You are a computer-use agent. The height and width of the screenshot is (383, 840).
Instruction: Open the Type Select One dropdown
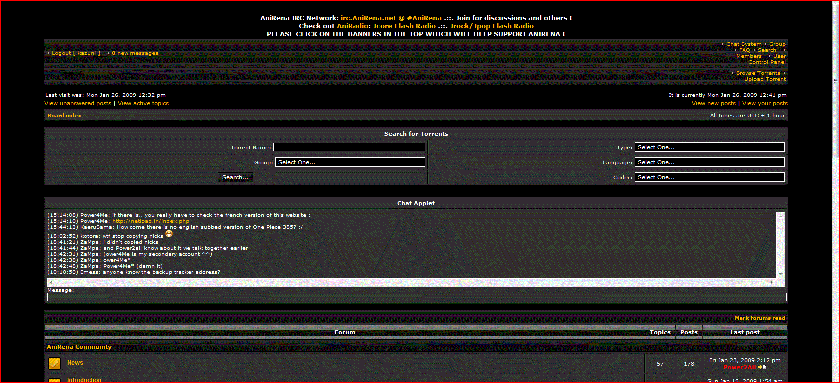710,147
